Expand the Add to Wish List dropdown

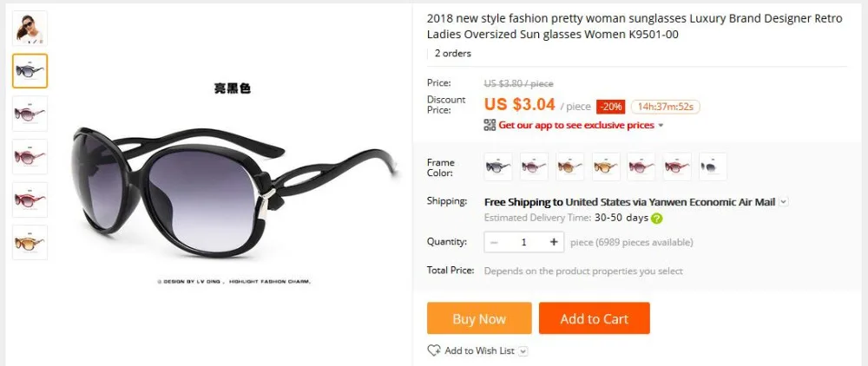pos(523,351)
